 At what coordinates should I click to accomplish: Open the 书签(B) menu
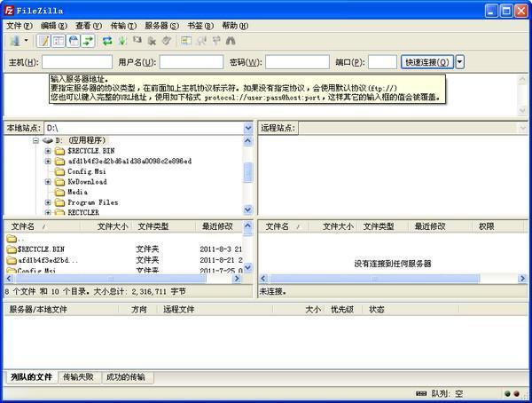[x=200, y=26]
